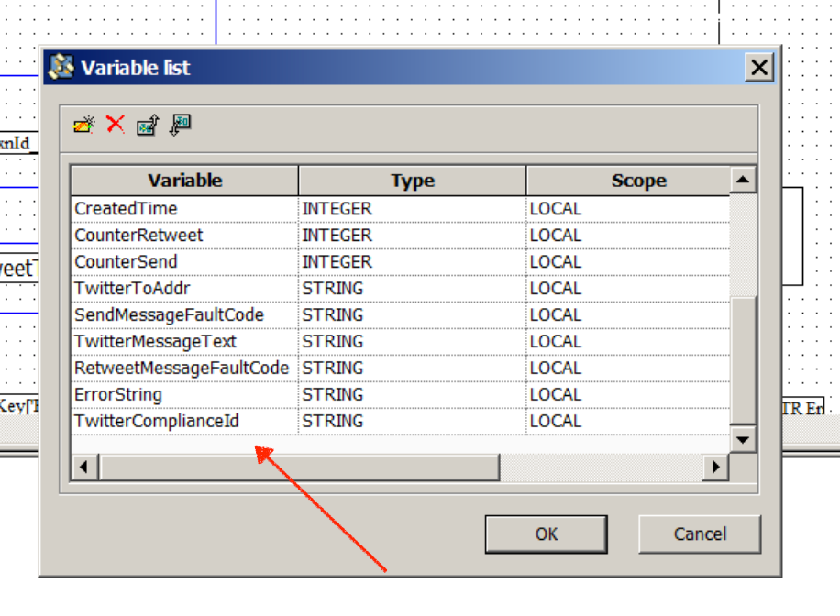Click the Scope column header
This screenshot has width=840, height=616.
click(x=638, y=181)
